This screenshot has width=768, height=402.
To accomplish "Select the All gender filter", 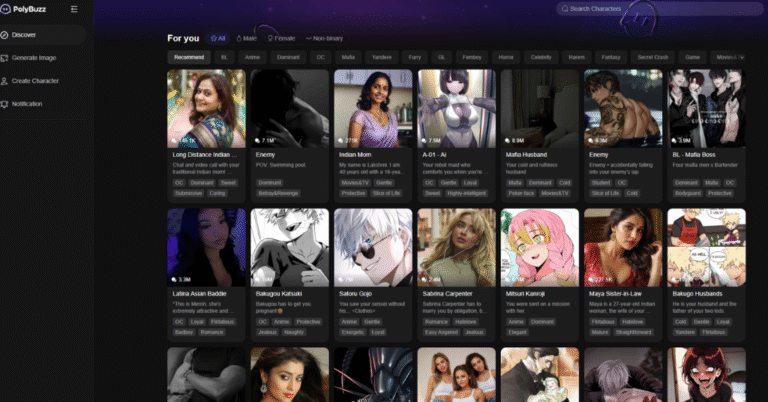I will tap(218, 38).
